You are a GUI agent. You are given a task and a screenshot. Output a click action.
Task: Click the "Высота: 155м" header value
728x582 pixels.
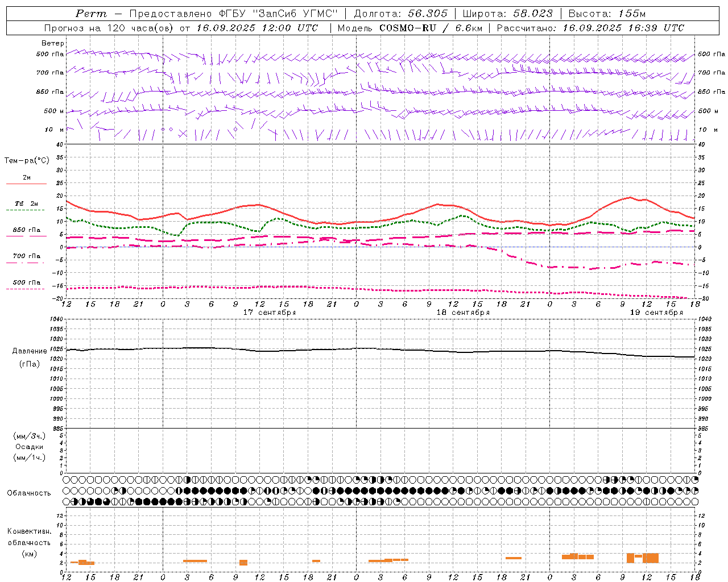coord(607,14)
